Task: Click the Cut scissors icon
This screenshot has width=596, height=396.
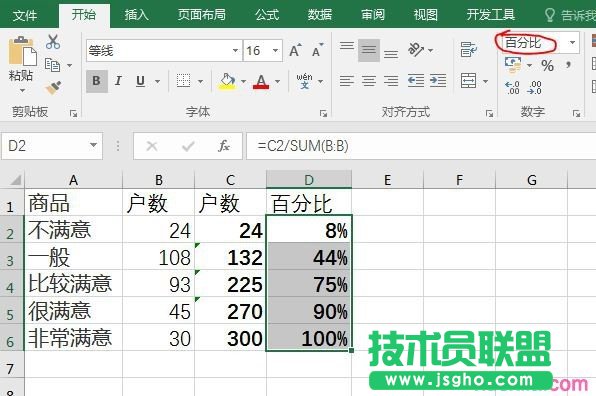Action: (53, 42)
